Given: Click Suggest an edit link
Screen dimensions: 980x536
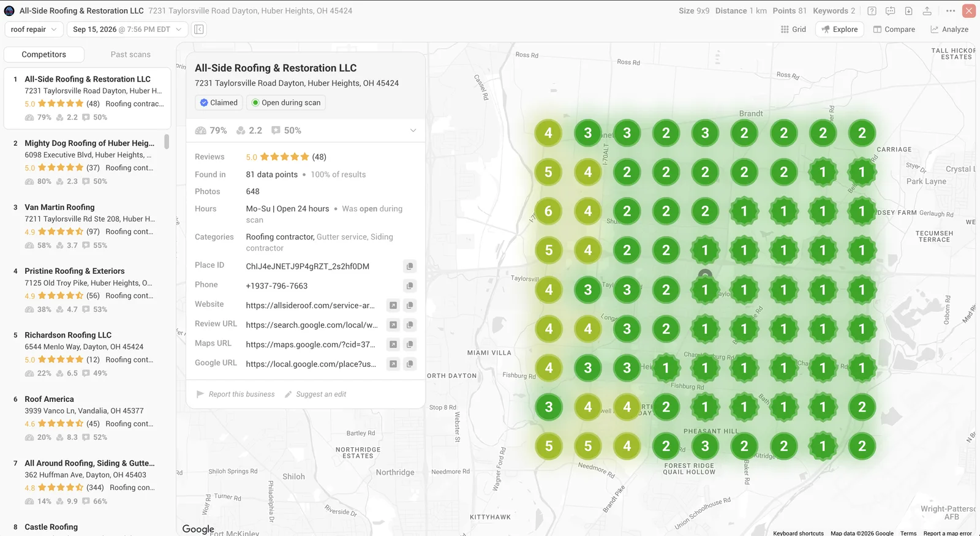Looking at the screenshot, I should tap(321, 394).
